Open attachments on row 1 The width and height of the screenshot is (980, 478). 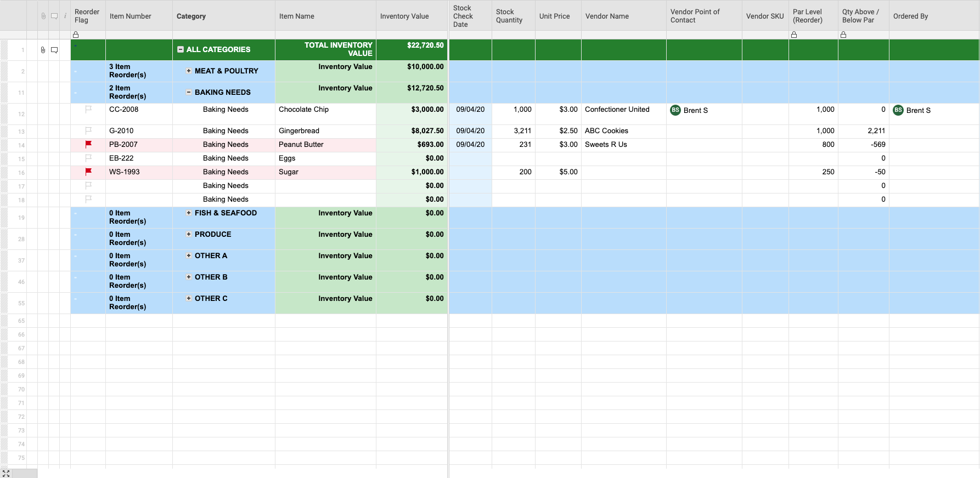43,50
